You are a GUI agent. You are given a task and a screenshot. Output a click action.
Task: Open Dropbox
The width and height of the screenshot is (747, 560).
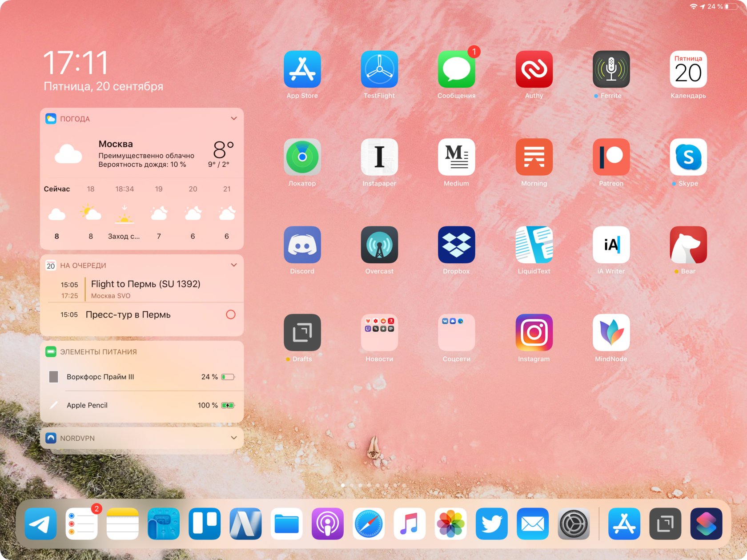[x=456, y=245]
